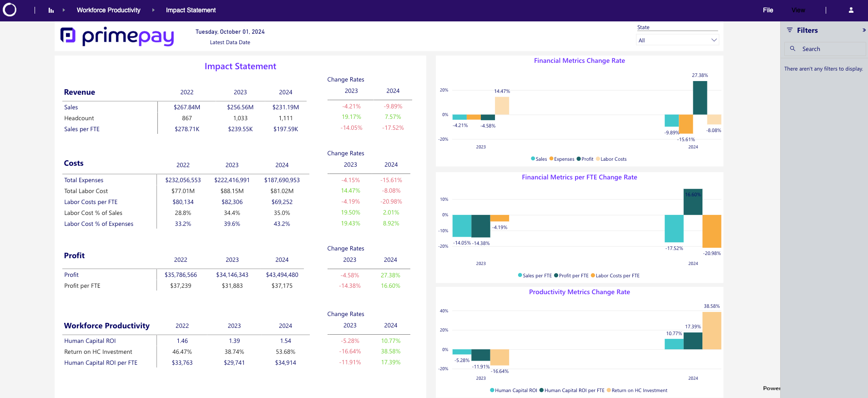Click the Workforce Productivity section heading in table
The width and height of the screenshot is (868, 398).
tap(107, 326)
